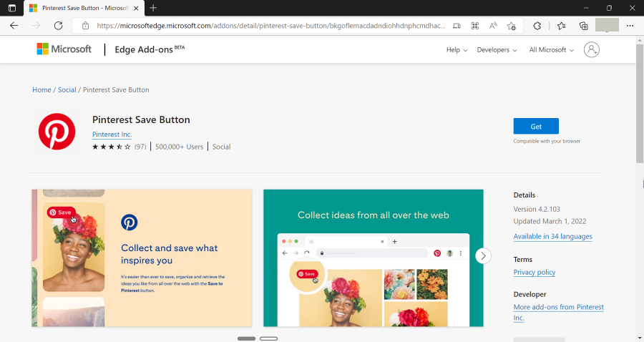
Task: Click the Get button
Action: (x=536, y=127)
